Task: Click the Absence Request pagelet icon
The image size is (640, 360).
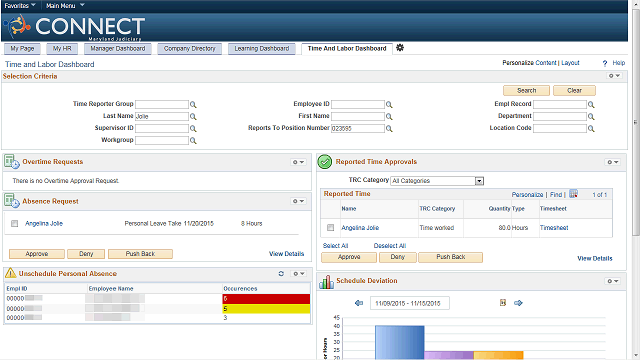Action: point(11,201)
